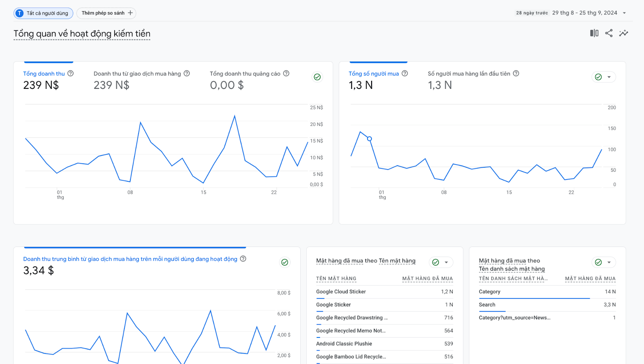Click the 14 N value for Category
The width and height of the screenshot is (644, 364).
click(x=610, y=292)
